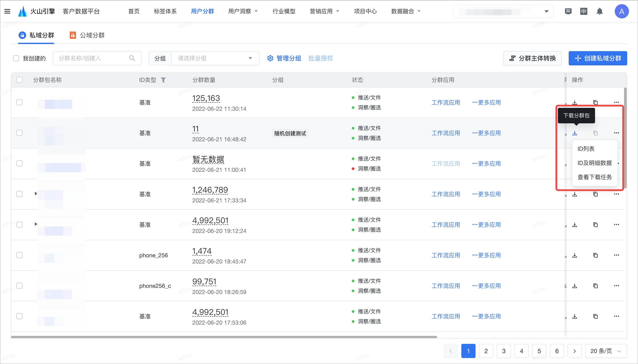Open more actions for 99,751 row

(616, 286)
